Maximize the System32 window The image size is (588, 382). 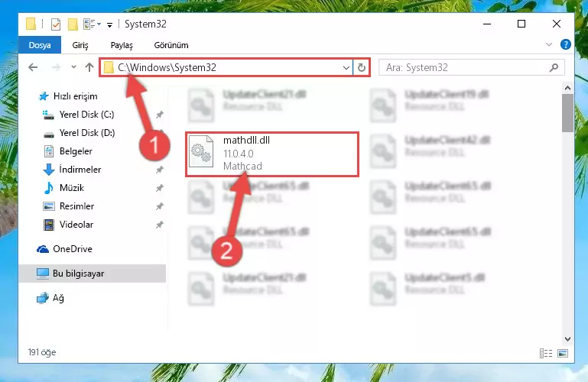tap(521, 24)
